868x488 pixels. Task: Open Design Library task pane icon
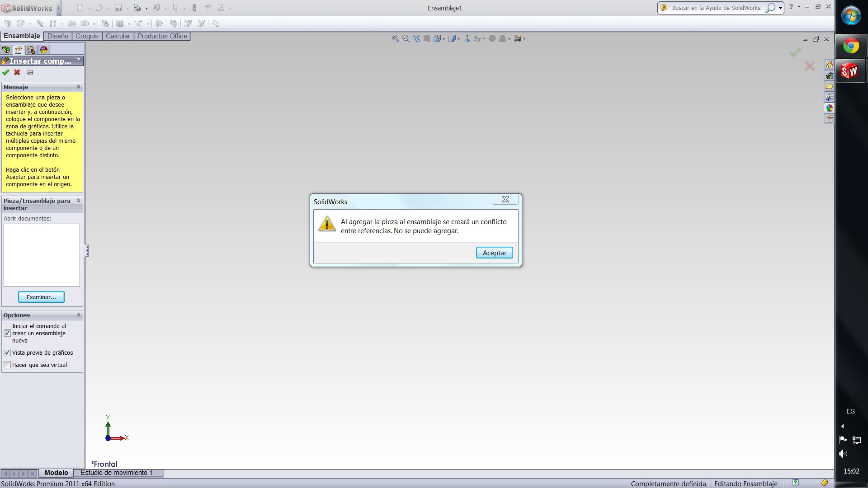[x=829, y=75]
